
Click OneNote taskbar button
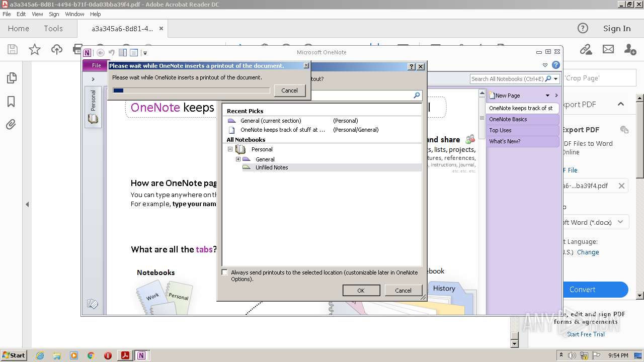[x=141, y=355]
